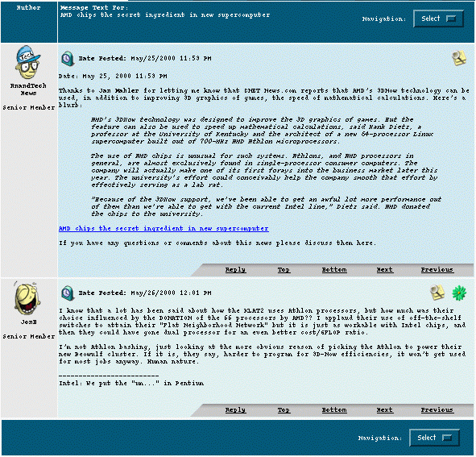
Task: Open profile icon in AnandTech News post
Action: (459, 58)
